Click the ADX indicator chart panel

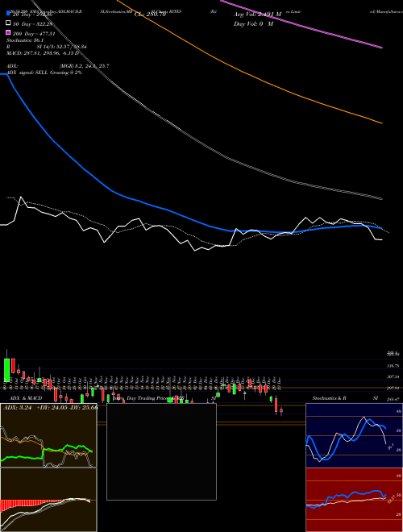coord(48,435)
